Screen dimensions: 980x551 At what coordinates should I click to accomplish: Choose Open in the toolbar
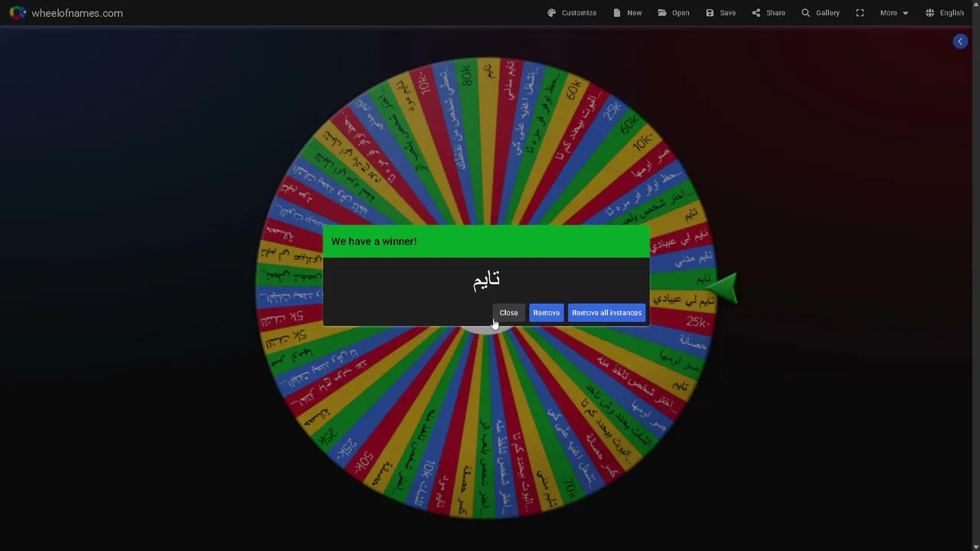673,13
